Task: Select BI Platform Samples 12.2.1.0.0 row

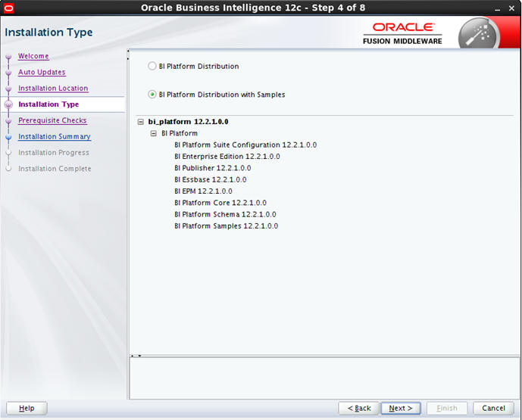Action: (x=226, y=226)
